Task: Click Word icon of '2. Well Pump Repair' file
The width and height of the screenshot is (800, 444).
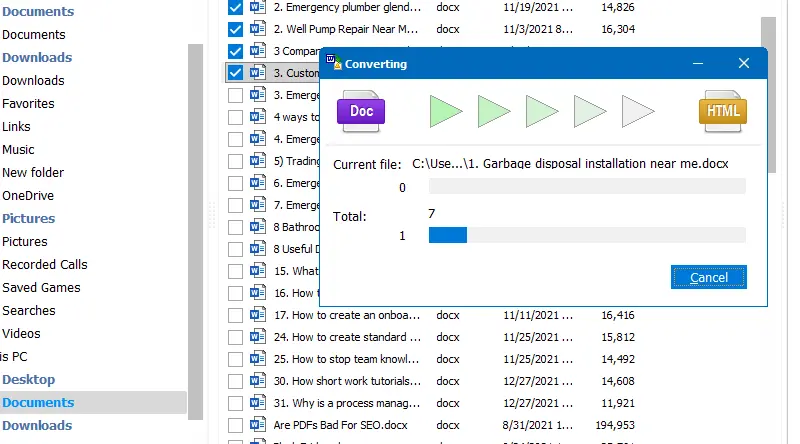Action: click(257, 29)
